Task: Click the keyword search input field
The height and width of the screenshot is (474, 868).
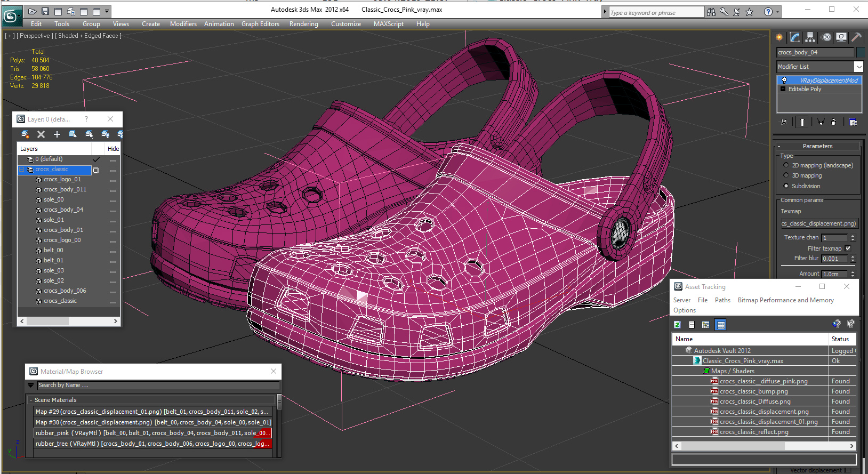Action: pos(656,12)
